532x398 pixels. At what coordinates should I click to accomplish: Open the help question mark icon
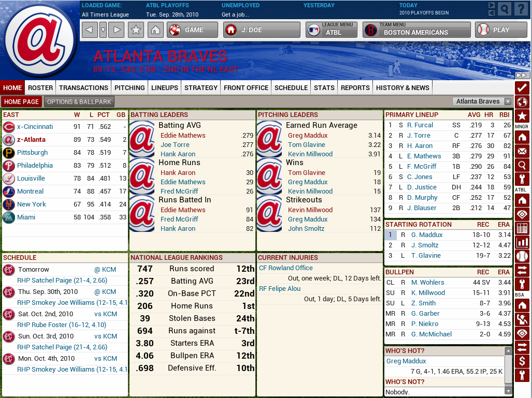click(521, 9)
